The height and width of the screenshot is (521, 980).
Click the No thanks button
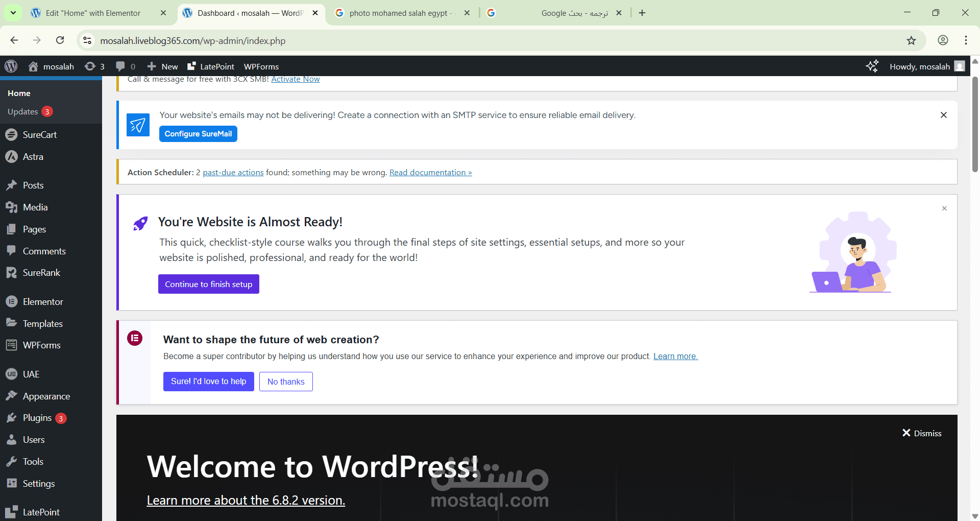point(286,382)
